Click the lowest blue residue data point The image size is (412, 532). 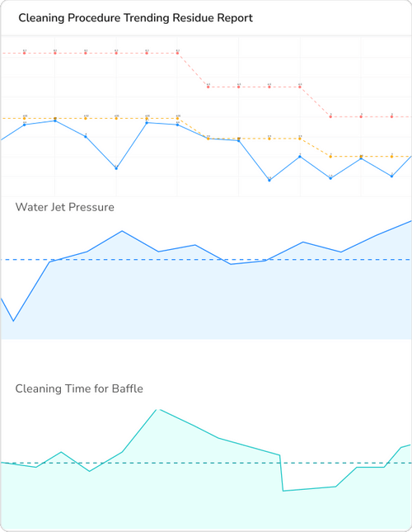pos(269,180)
